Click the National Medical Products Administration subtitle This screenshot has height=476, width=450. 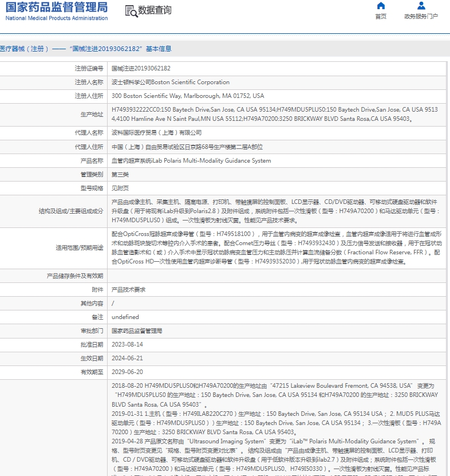pyautogui.click(x=57, y=18)
